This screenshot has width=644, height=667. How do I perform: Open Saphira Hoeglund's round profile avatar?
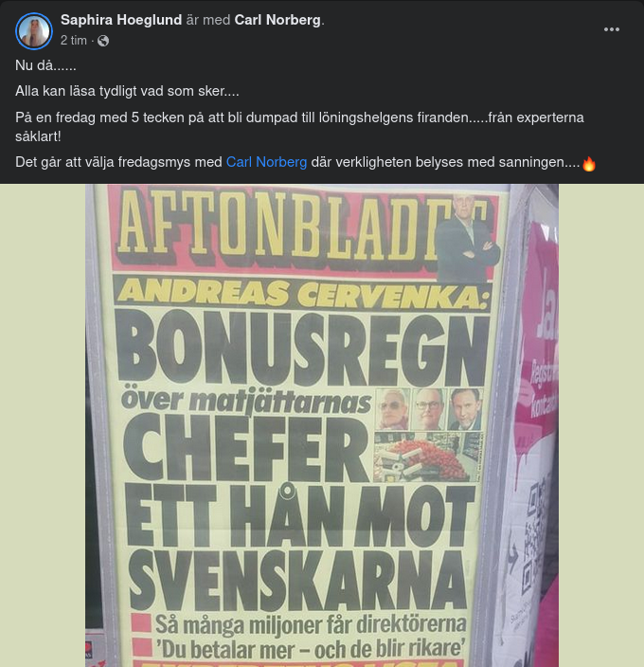[34, 31]
